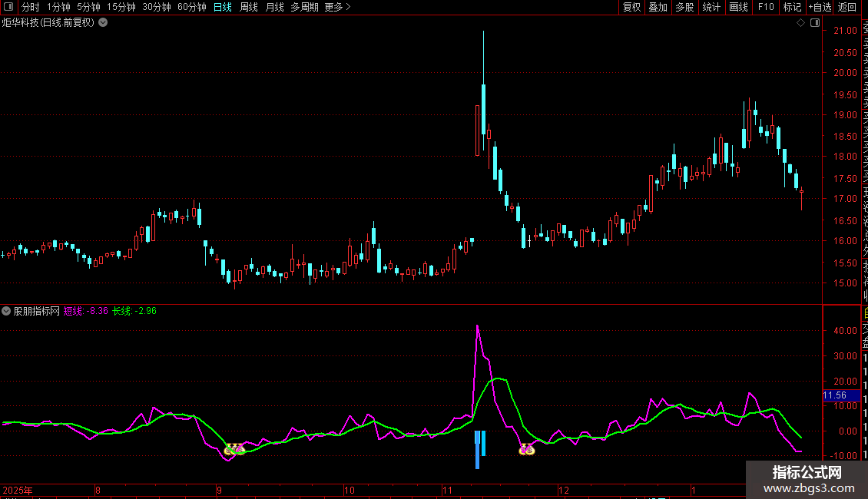Select the 1分钟 period
This screenshot has width=868, height=499.
(x=58, y=7)
